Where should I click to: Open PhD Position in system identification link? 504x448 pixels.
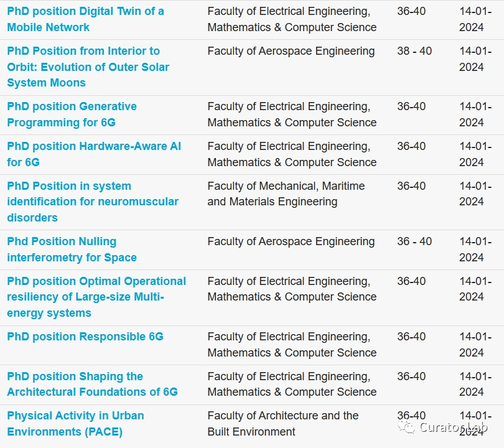coord(93,202)
